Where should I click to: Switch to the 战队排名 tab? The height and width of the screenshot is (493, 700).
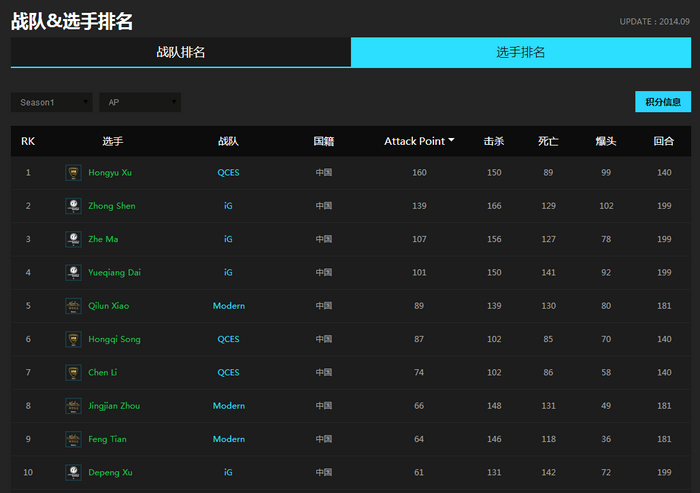point(181,52)
